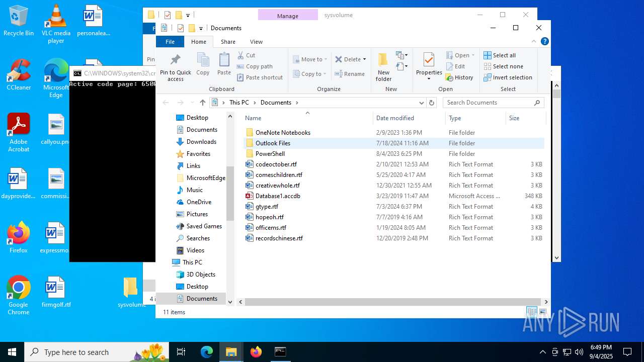The image size is (644, 362).
Task: Click Select all
Action: 500,55
